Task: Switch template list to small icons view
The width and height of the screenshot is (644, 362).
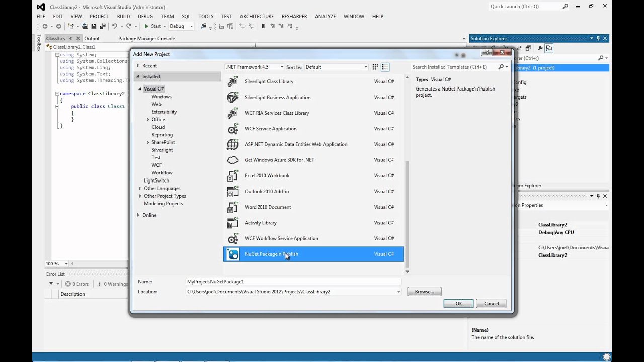Action: pos(375,67)
